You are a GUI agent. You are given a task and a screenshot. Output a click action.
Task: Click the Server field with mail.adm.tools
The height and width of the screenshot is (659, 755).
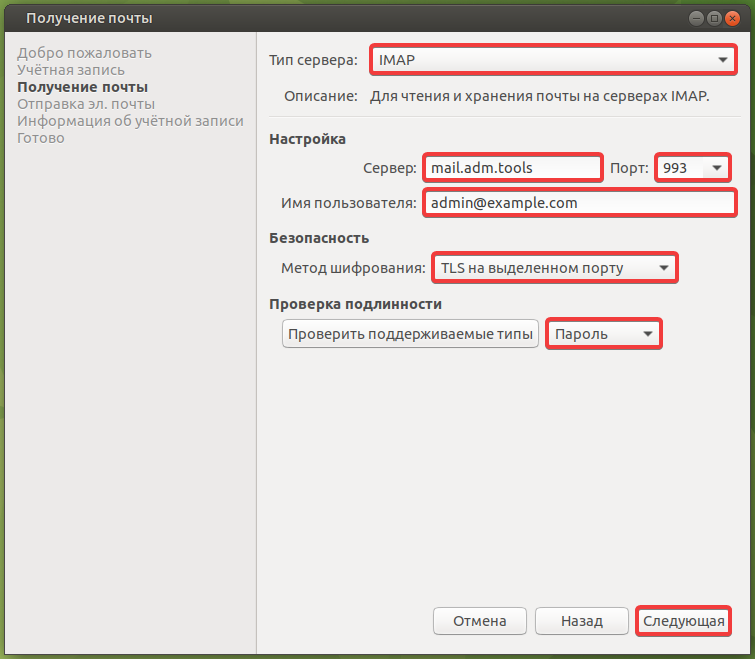pyautogui.click(x=512, y=168)
